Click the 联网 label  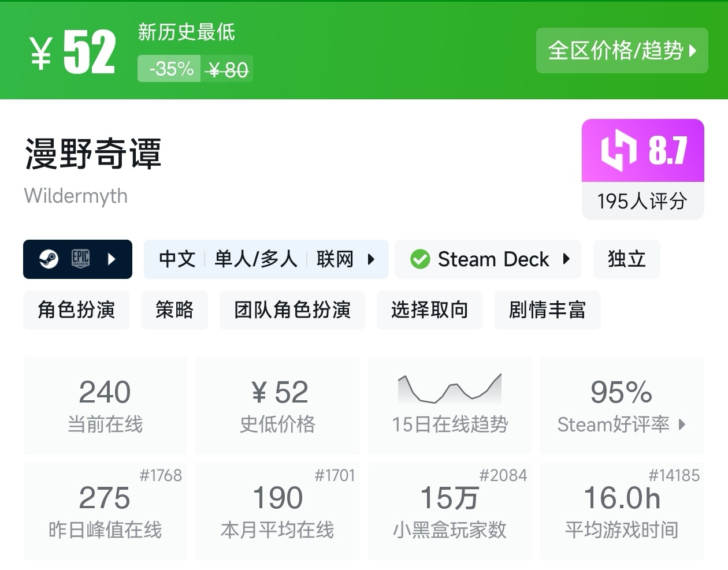(335, 259)
